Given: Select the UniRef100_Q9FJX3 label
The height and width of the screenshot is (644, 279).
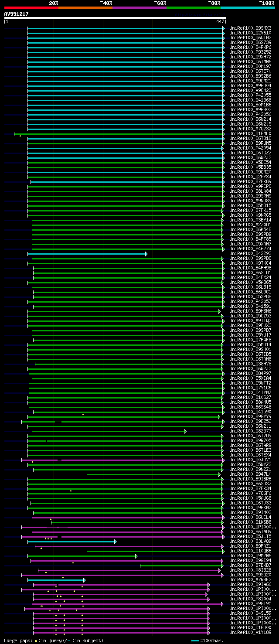Looking at the screenshot, I should pyautogui.click(x=250, y=325).
